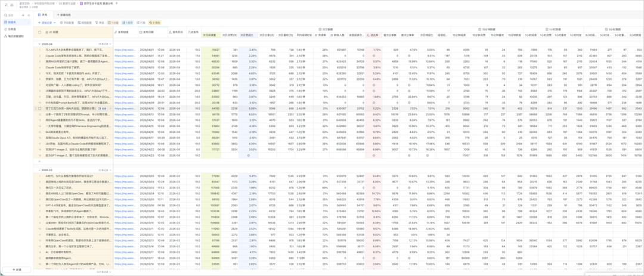Click the 新建 button at sidebar bottom

click(17, 269)
